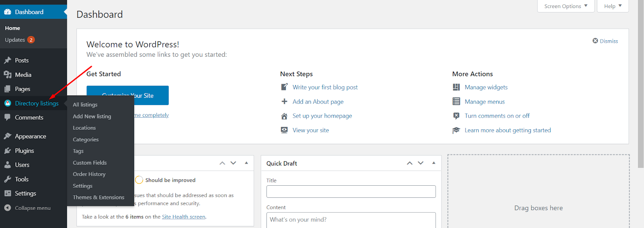Screen dimensions: 644x228
Task: Click Write your first blog post
Action: [325, 87]
